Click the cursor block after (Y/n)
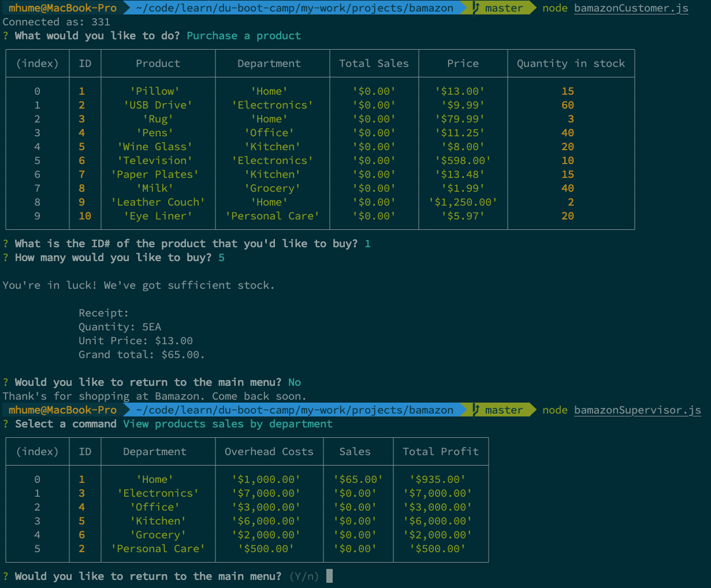Screen dimensions: 711x588 [x=329, y=576]
